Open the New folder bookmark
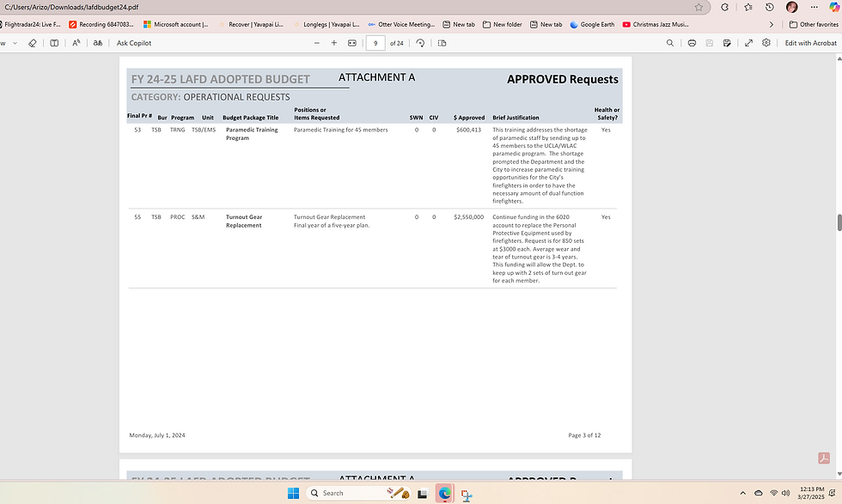This screenshot has height=504, width=842. point(502,24)
